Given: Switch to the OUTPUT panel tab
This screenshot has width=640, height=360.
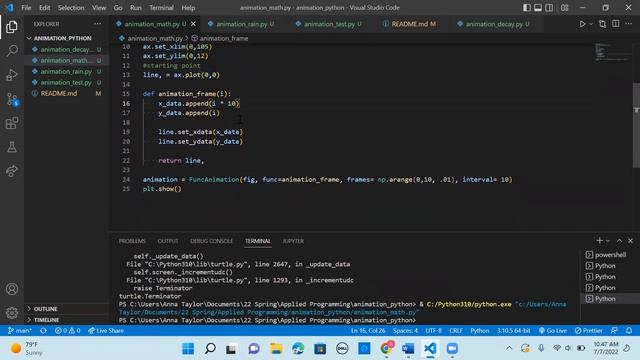Looking at the screenshot, I should (x=168, y=241).
